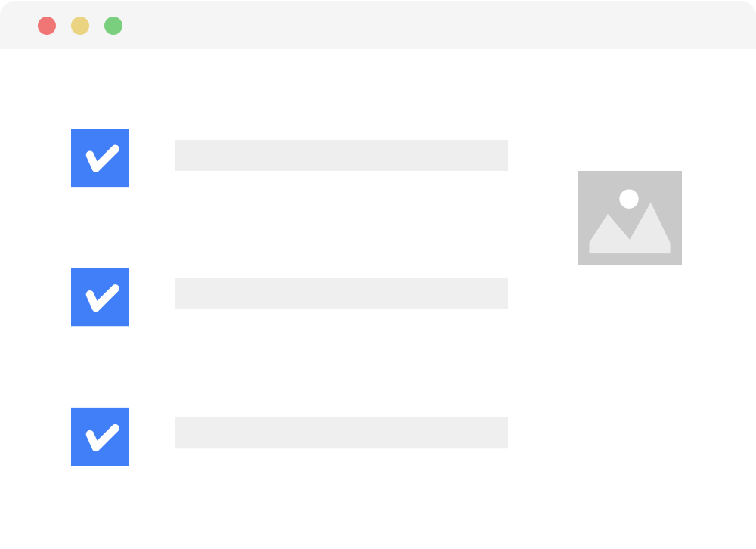Click the white checkmark in the bottom checkbox
Image resolution: width=756 pixels, height=549 pixels.
[102, 437]
